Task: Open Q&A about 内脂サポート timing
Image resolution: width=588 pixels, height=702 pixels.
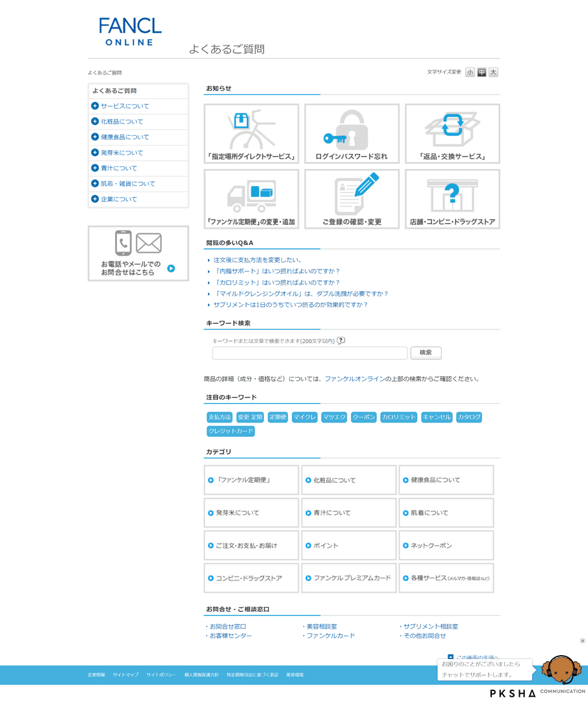Action: [277, 271]
